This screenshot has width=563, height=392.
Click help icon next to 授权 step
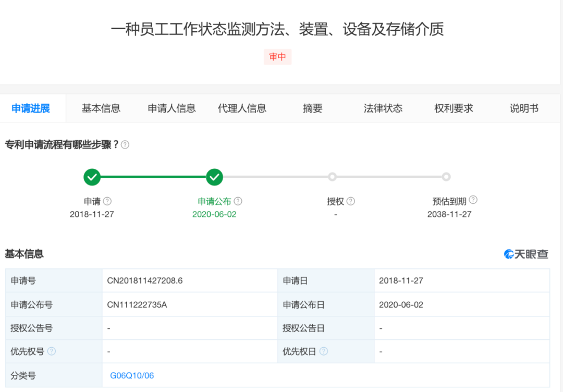pyautogui.click(x=351, y=201)
